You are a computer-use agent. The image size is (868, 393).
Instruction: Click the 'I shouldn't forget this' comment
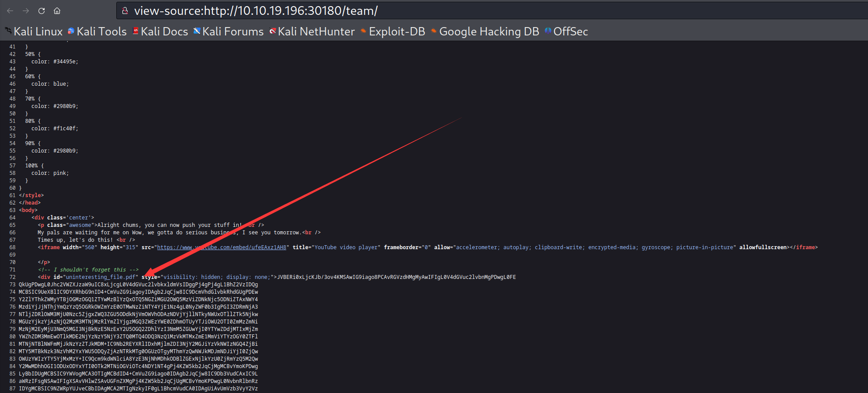pos(88,270)
